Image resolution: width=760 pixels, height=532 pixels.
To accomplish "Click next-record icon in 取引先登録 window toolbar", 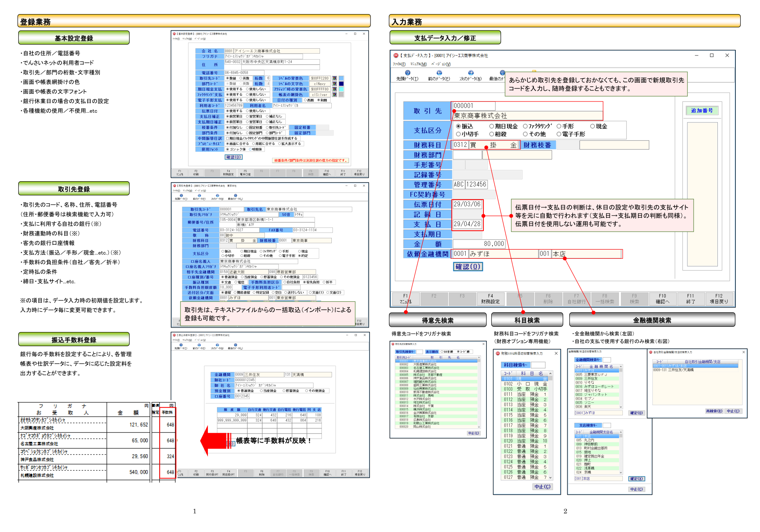I will click(217, 195).
